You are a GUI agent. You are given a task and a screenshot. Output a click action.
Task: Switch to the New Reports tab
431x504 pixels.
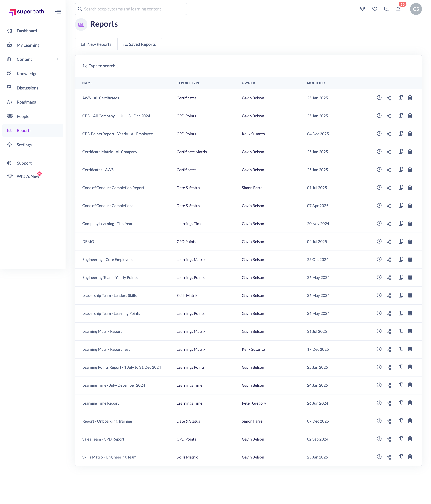point(96,44)
